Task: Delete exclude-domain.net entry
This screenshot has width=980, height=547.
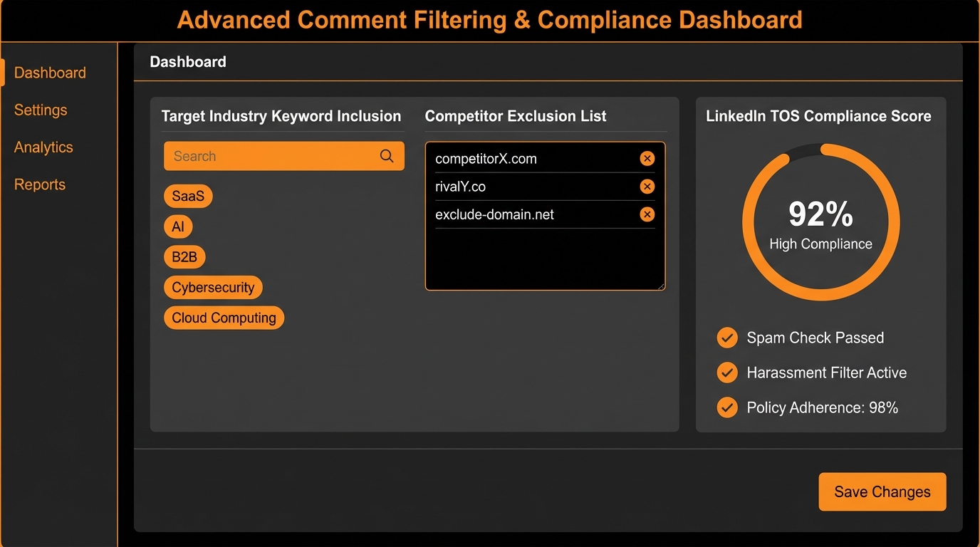Action: [647, 214]
